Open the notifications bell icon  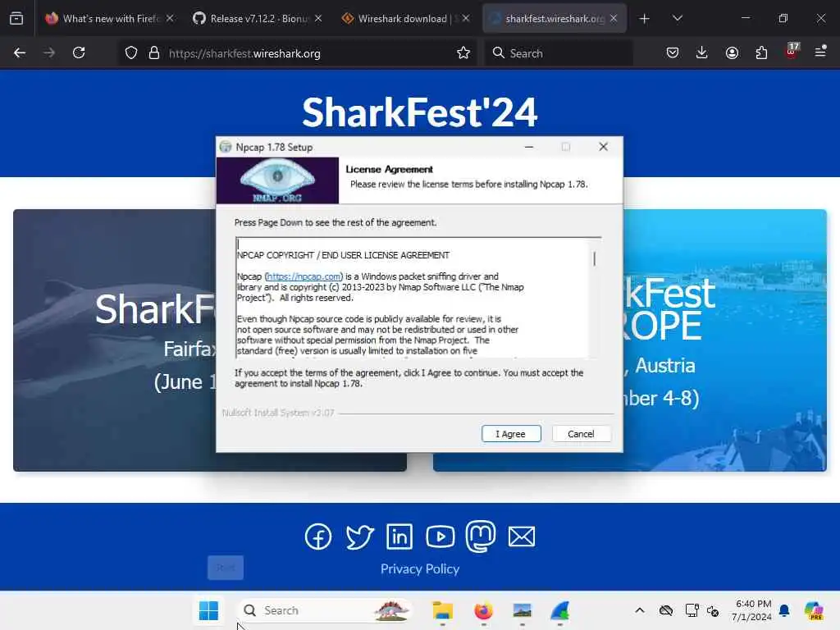(784, 610)
